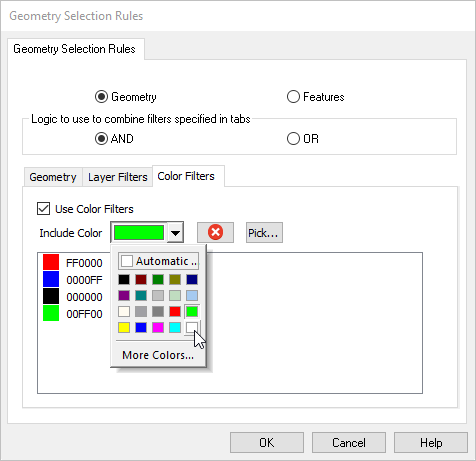Viewport: 476px width, 461px height.
Task: Pick the olive swatch in the palette
Action: click(175, 279)
